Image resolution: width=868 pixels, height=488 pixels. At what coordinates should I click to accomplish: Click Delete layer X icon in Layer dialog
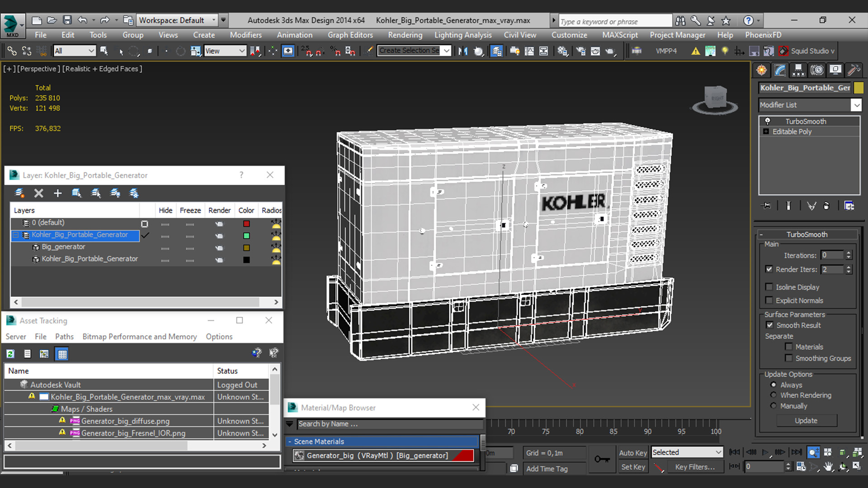point(39,193)
